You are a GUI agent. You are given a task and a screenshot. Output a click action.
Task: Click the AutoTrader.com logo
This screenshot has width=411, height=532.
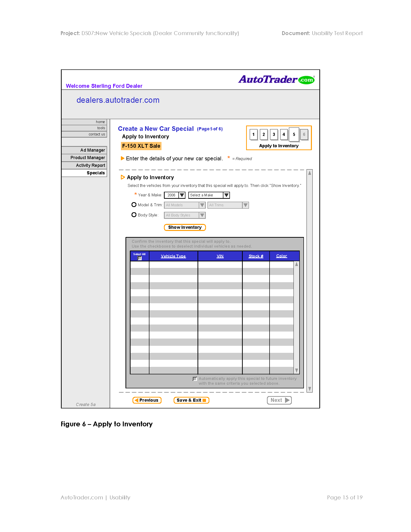pyautogui.click(x=276, y=79)
